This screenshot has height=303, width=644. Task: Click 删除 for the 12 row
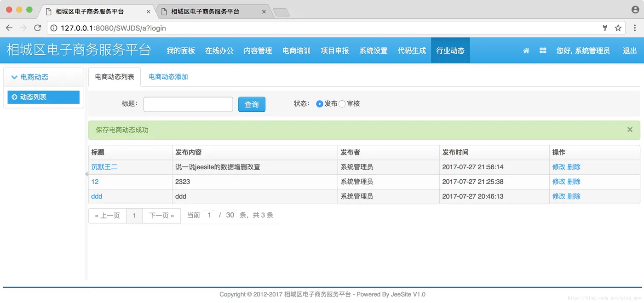[x=574, y=182]
